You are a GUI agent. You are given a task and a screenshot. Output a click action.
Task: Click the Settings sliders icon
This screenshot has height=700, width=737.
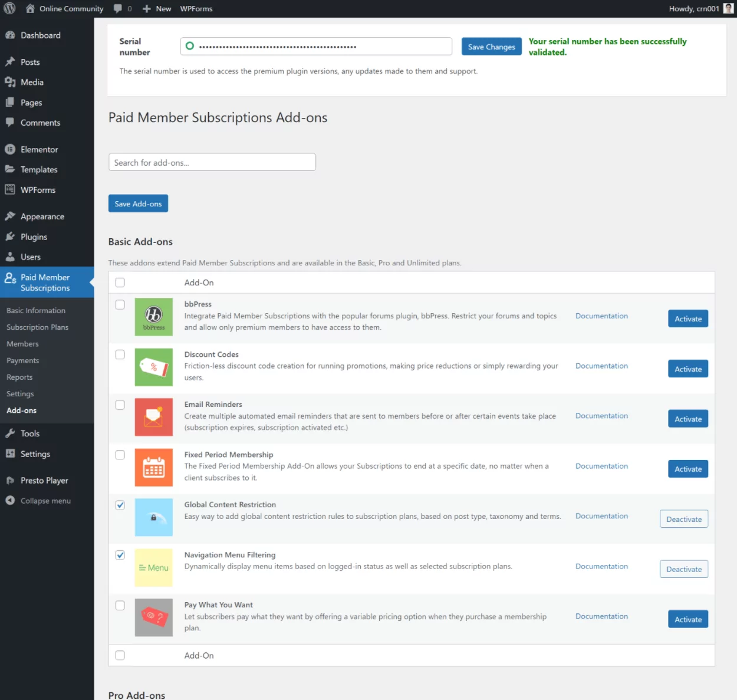coord(10,453)
